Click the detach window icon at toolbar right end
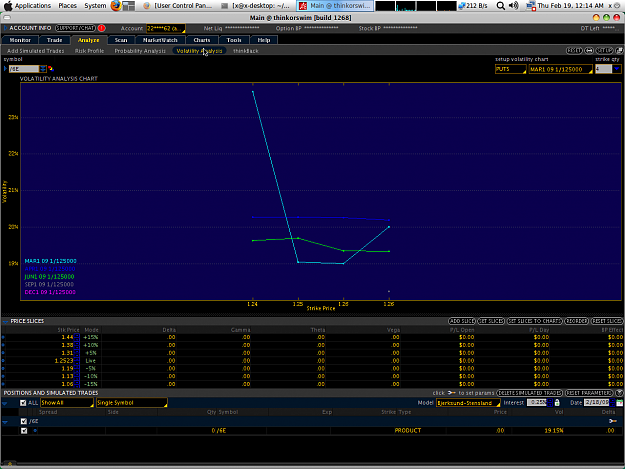Screen dimensions: 625x469 619,51
